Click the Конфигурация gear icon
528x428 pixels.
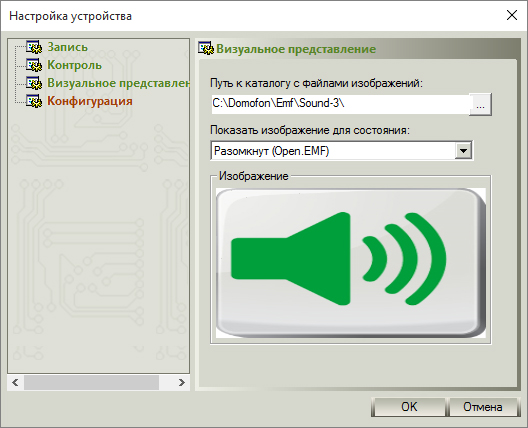tap(34, 101)
